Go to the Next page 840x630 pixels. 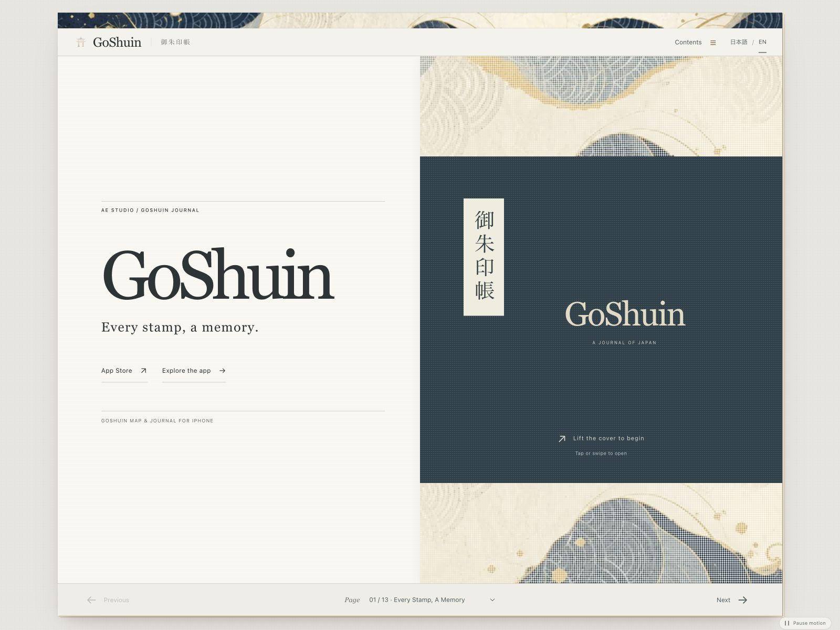[732, 600]
